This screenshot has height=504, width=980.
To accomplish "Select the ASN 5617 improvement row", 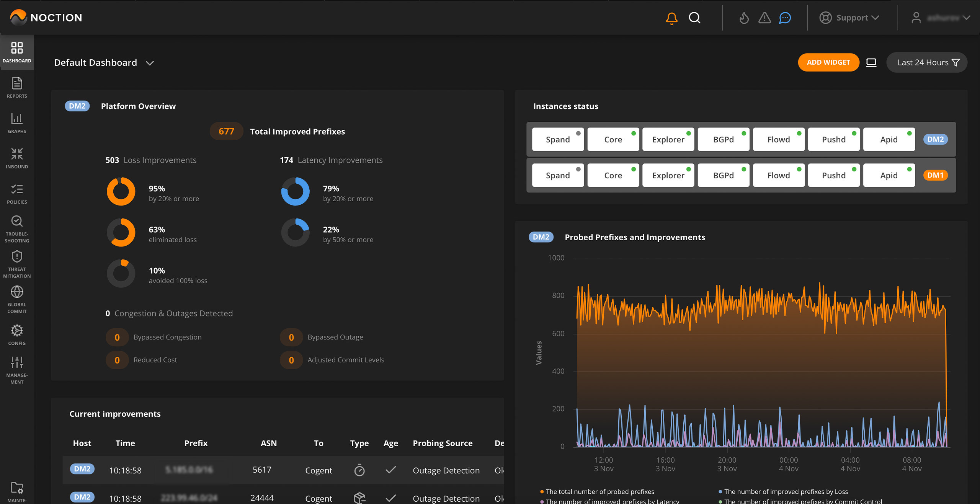I will 262,470.
